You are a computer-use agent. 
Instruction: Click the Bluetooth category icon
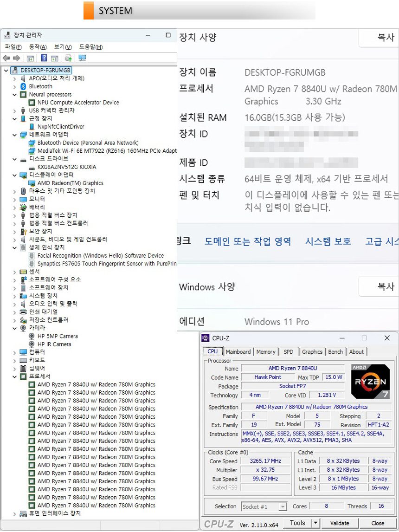[23, 86]
